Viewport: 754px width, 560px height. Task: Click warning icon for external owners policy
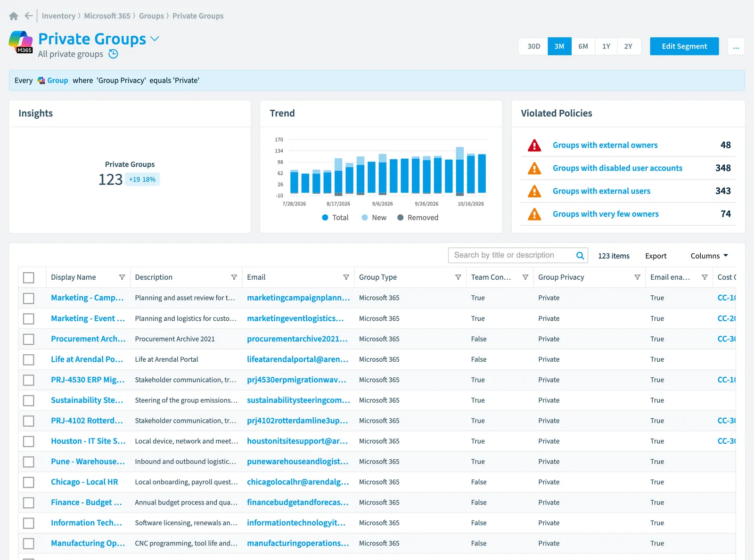point(534,145)
